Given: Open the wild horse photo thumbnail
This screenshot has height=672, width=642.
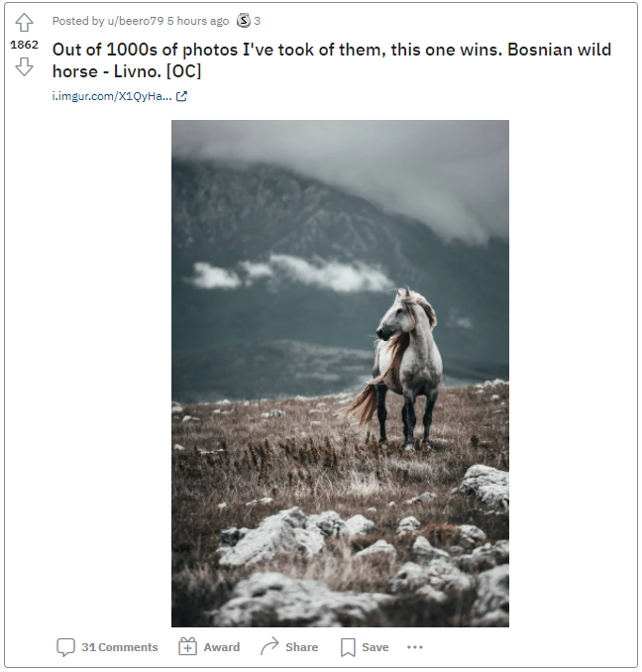Looking at the screenshot, I should (x=340, y=374).
